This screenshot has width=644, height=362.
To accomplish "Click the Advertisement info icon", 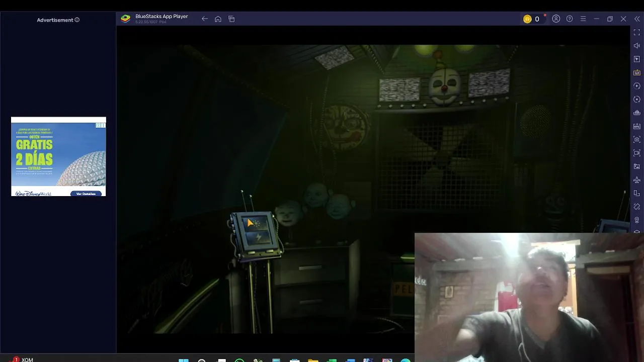I will pyautogui.click(x=77, y=20).
